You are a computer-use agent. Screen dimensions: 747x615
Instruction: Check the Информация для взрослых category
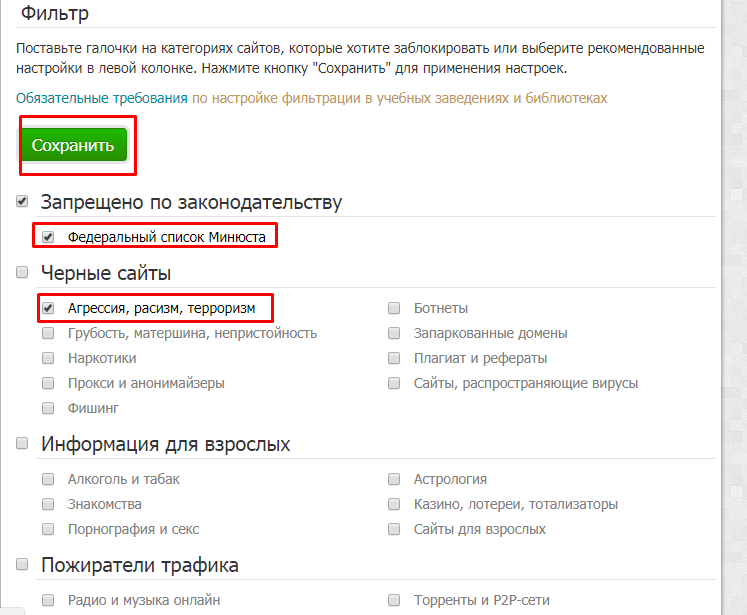pos(22,443)
